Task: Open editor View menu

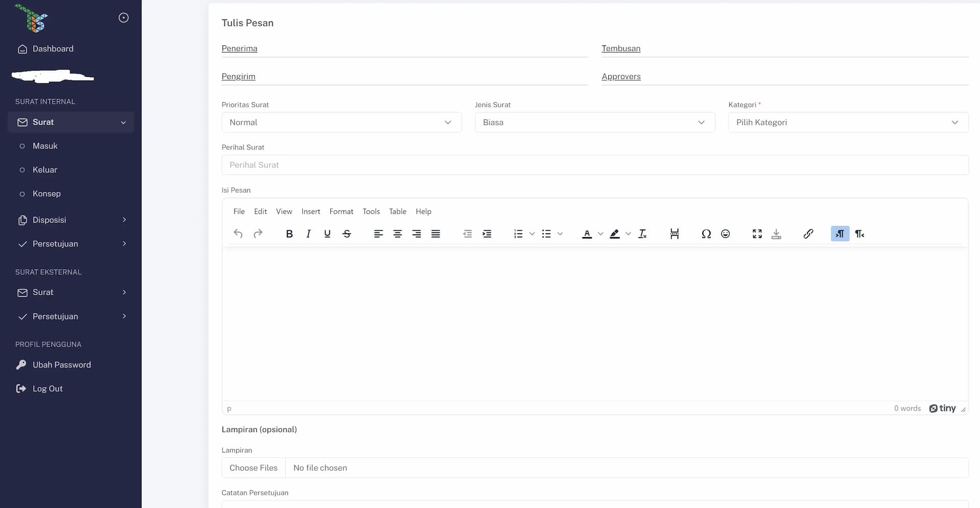Action: (x=284, y=211)
